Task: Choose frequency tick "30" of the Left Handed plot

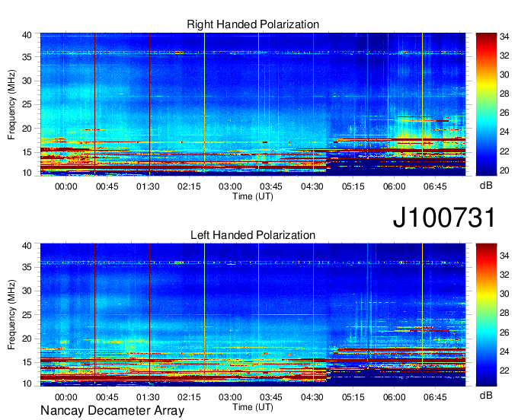Action: pyautogui.click(x=27, y=291)
